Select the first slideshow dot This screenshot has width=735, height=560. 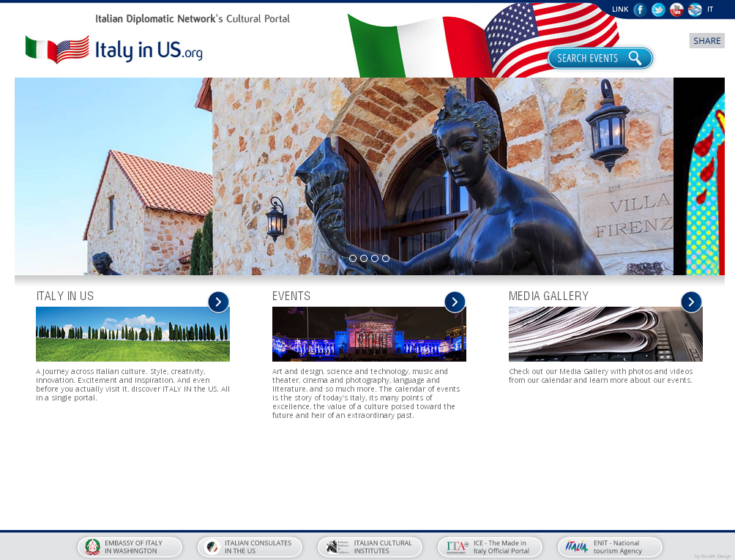pos(353,258)
